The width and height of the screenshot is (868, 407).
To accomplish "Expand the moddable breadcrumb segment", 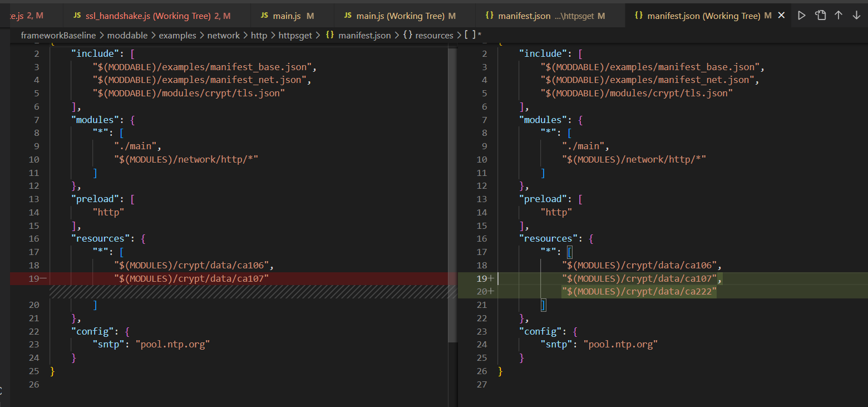I will click(127, 35).
